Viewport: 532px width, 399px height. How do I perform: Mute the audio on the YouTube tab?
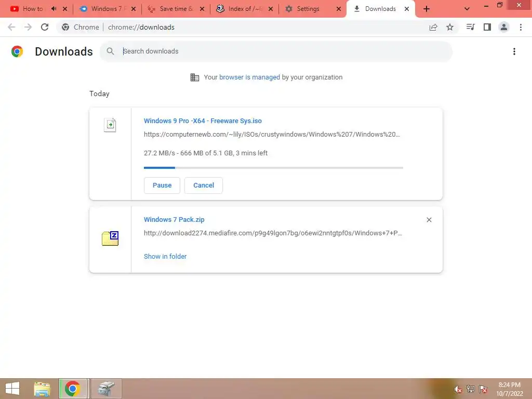point(54,9)
